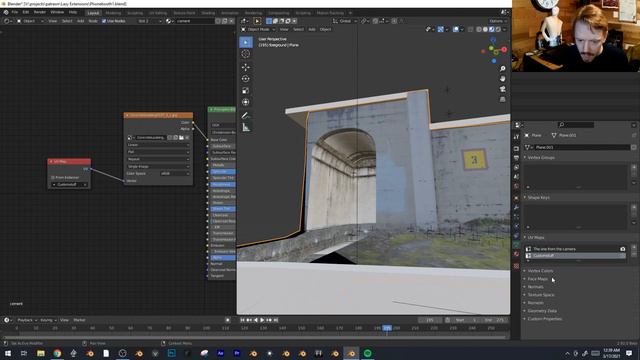This screenshot has height=360, width=640.
Task: Open Options button in viewport header
Action: point(497,21)
